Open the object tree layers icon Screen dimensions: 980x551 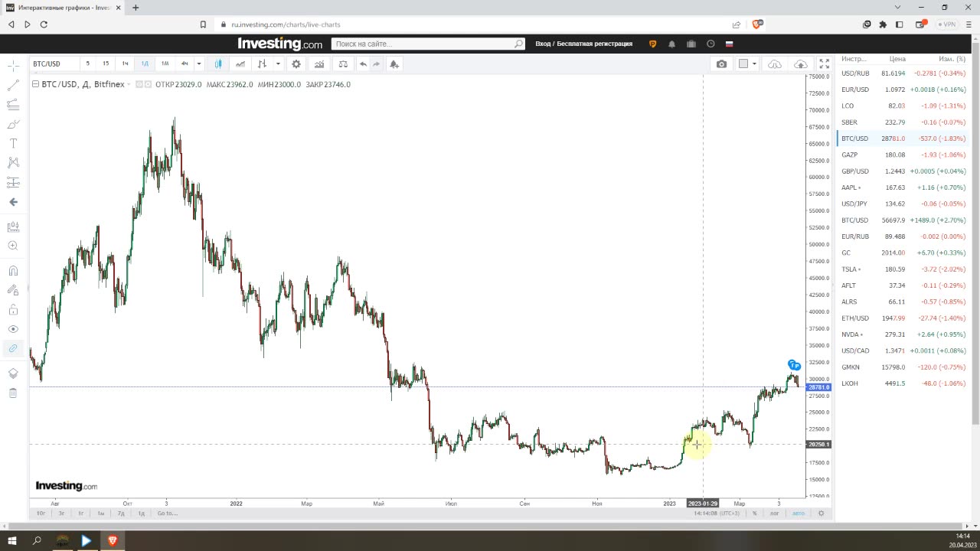(x=13, y=373)
